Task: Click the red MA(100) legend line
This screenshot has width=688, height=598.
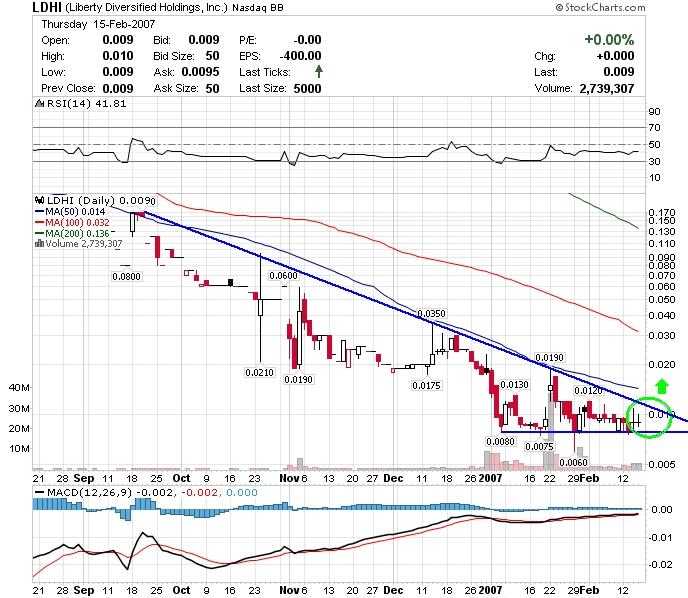Action: click(39, 222)
